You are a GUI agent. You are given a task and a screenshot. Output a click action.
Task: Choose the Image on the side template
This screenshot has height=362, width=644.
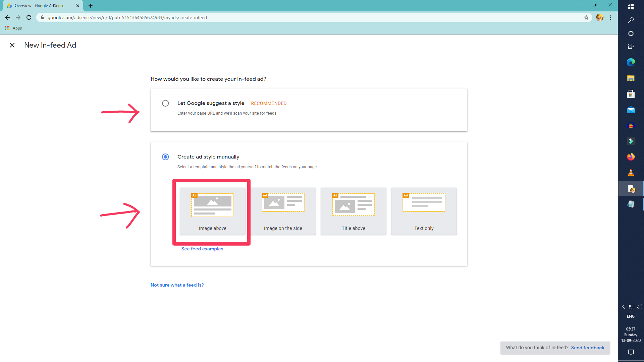[x=283, y=211]
